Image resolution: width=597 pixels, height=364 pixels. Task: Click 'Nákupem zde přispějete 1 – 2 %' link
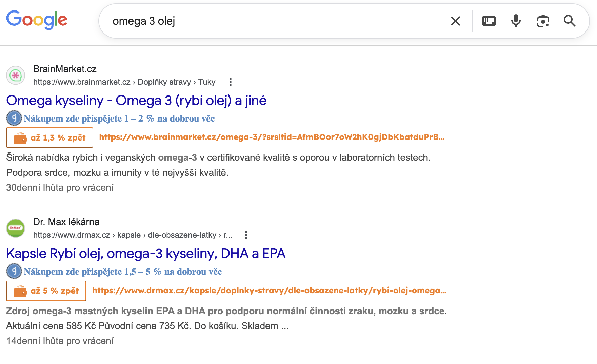(x=119, y=119)
